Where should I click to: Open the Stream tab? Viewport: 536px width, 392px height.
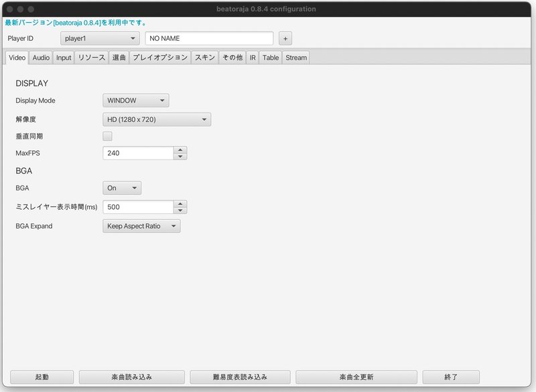(296, 58)
